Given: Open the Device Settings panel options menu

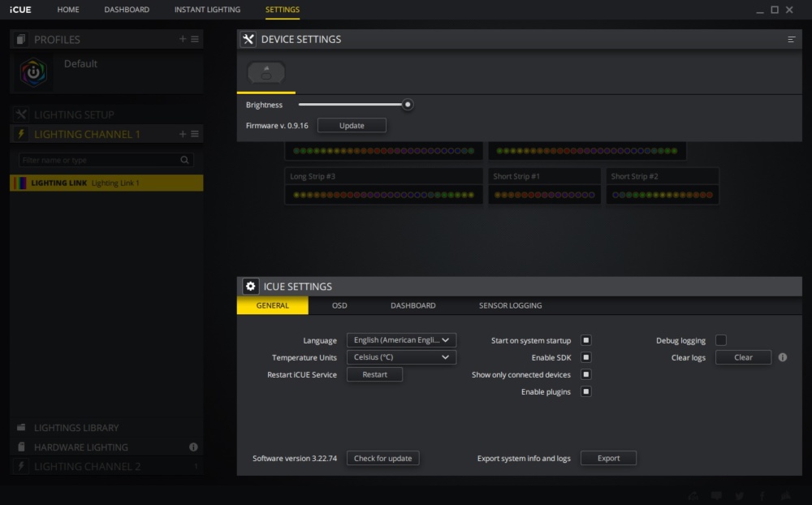Looking at the screenshot, I should pyautogui.click(x=791, y=39).
